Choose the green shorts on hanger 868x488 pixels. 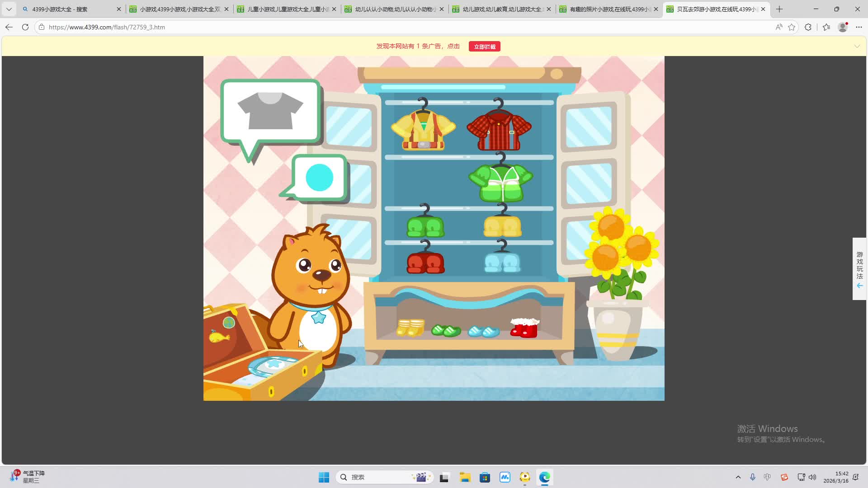point(425,227)
